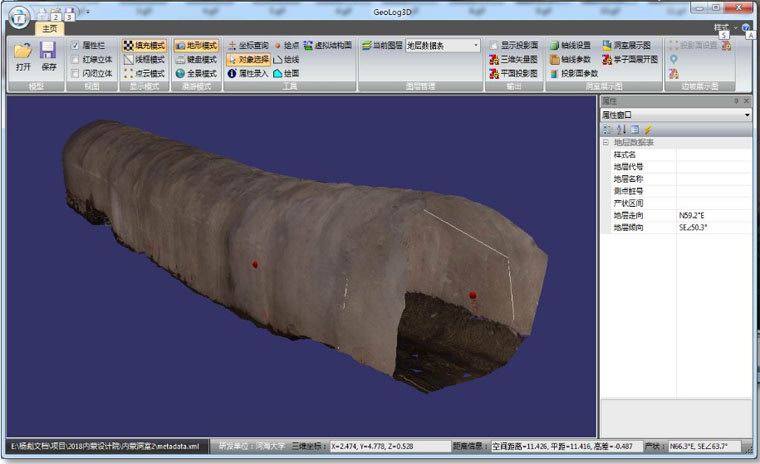The width and height of the screenshot is (760, 464).
Task: Open 坐标查询 coordinate query tool
Action: click(248, 45)
